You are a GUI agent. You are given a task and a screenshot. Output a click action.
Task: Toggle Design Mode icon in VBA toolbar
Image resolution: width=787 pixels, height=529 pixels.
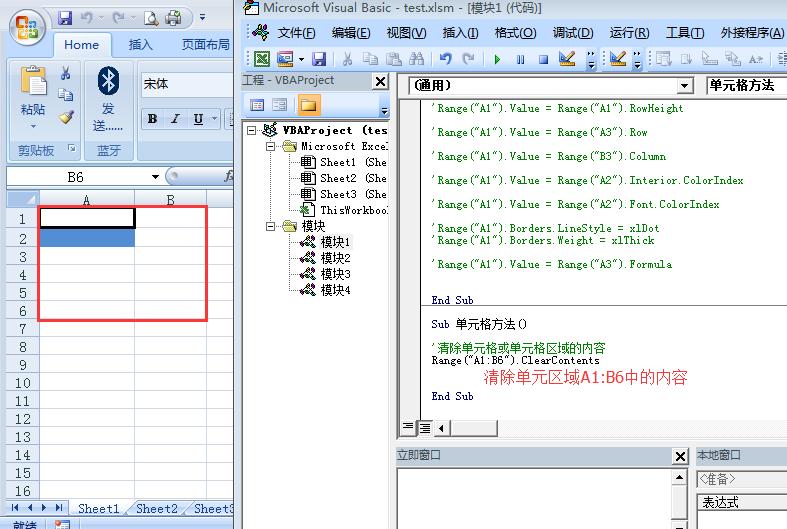click(x=567, y=59)
